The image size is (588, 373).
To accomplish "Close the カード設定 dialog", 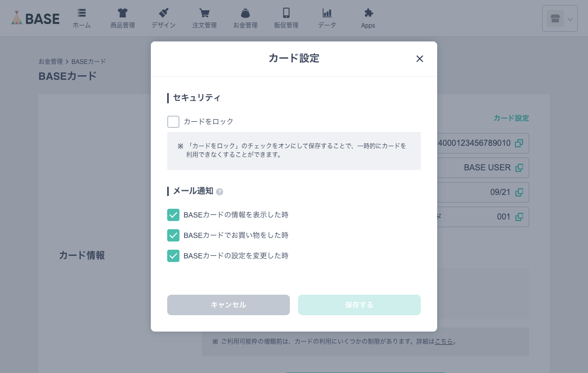I will click(x=420, y=59).
